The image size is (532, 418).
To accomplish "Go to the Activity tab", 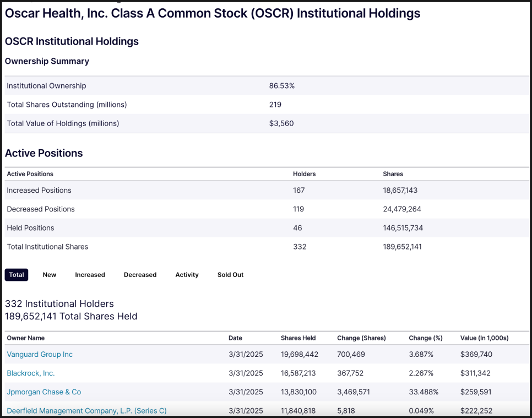I will coord(187,275).
